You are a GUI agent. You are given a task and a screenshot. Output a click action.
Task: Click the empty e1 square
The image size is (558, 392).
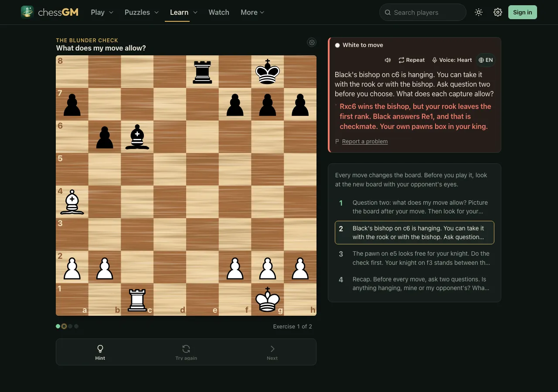click(202, 300)
